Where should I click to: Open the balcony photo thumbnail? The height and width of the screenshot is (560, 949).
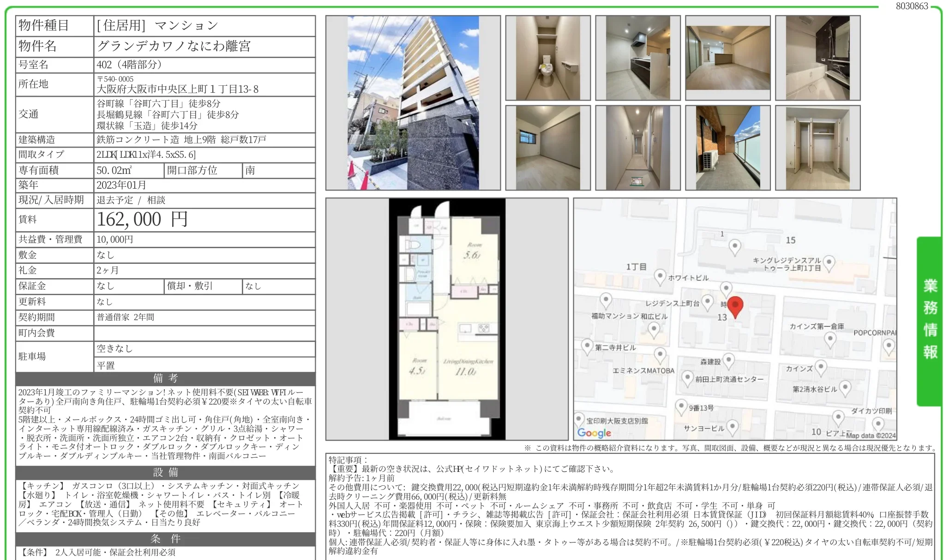click(727, 148)
